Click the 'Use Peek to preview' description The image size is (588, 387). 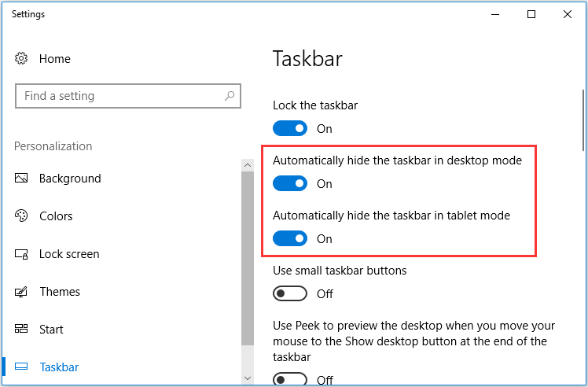point(413,341)
